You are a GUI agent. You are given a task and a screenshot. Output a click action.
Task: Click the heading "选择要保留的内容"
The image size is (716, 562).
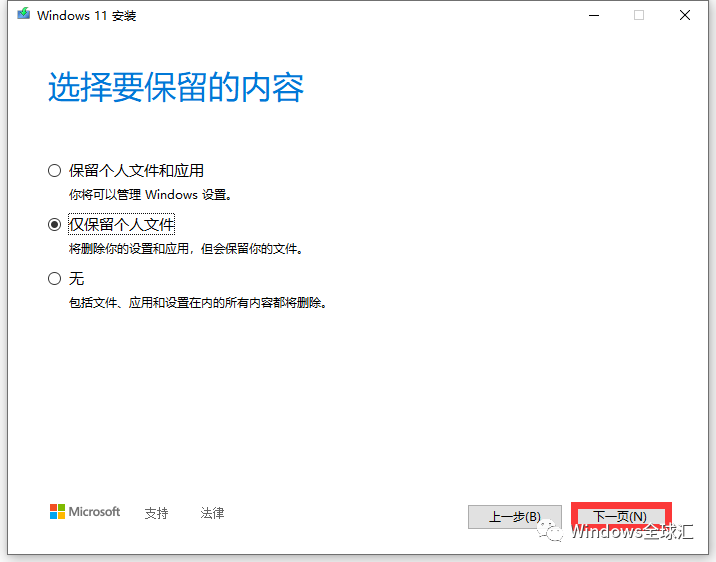click(176, 87)
